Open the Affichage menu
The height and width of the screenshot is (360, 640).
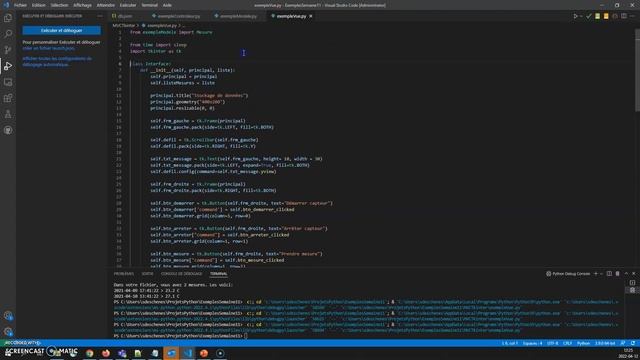click(82, 5)
